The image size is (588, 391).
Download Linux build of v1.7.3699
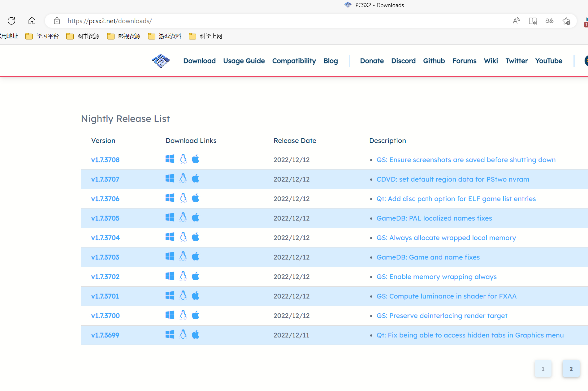point(183,334)
